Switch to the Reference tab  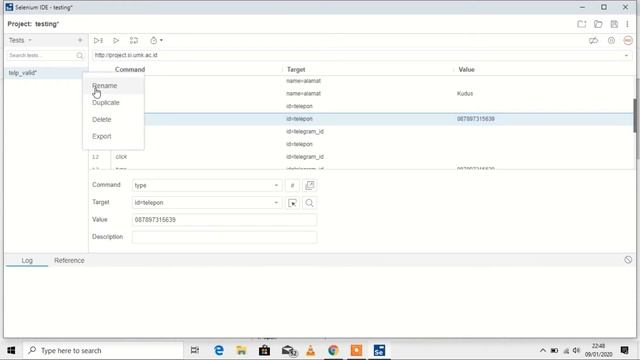[69, 260]
